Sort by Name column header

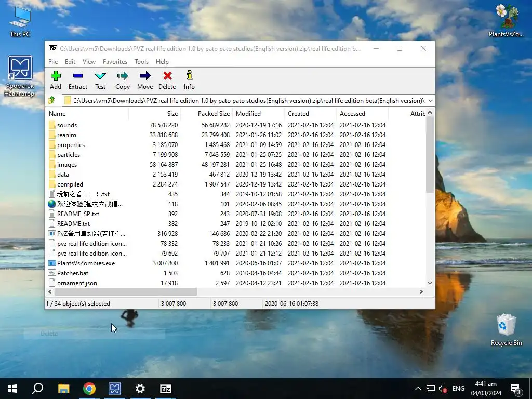(87, 114)
